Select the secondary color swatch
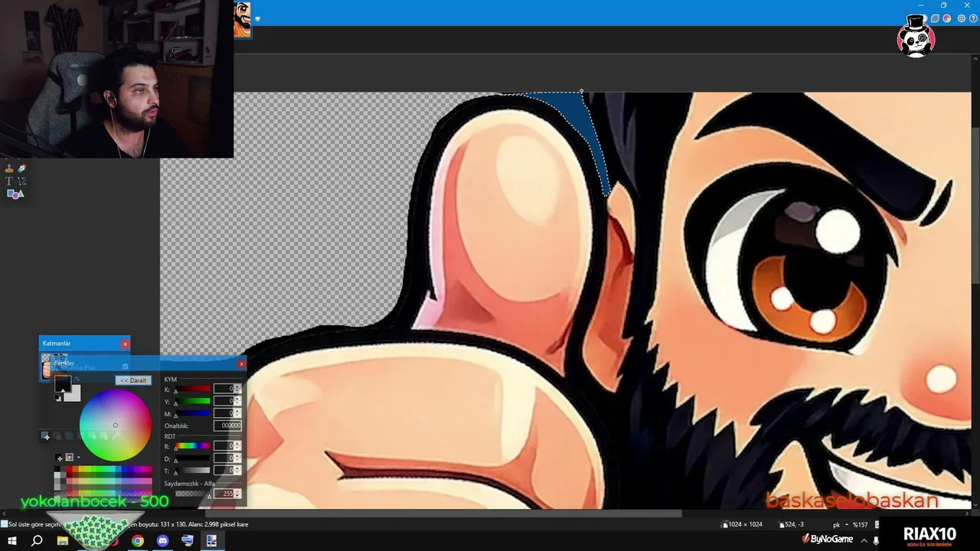980x551 pixels. 73,394
